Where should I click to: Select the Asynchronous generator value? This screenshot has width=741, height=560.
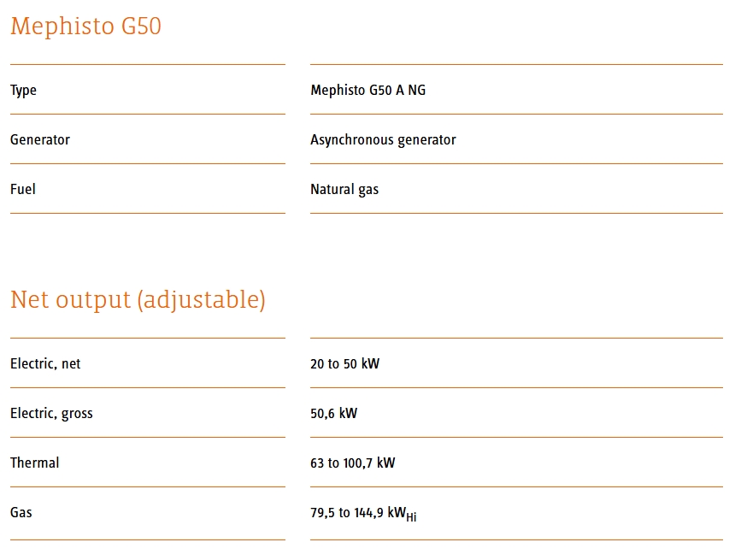click(383, 140)
